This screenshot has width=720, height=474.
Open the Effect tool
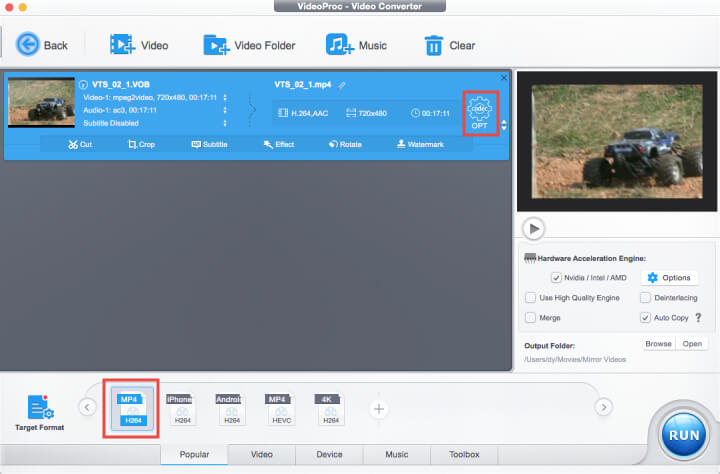(279, 144)
